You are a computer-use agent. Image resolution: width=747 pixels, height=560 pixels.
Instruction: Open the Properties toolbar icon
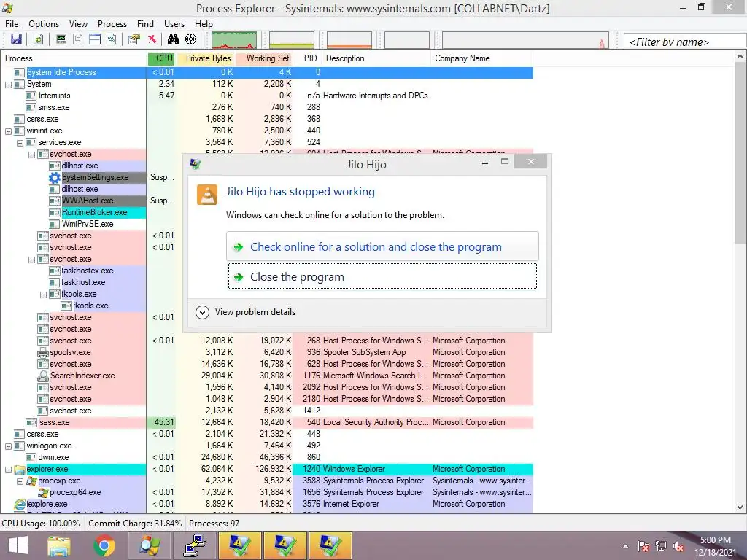point(134,39)
